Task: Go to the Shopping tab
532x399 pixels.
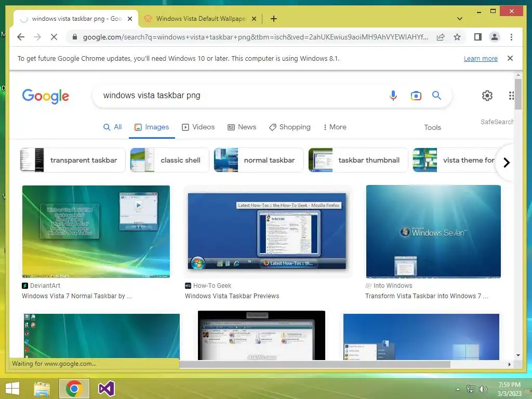Action: (x=289, y=127)
